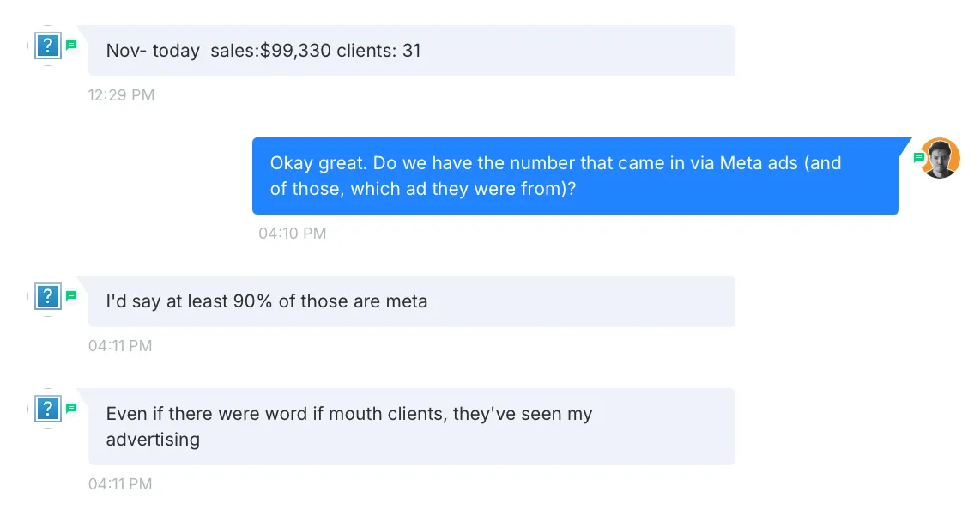
Task: Click green chat badge near '90% meta' avatar
Action: [x=71, y=295]
